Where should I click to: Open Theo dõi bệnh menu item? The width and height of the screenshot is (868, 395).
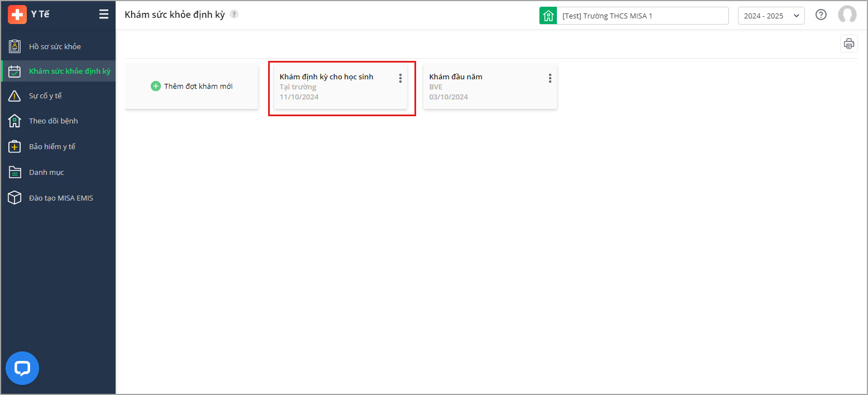coord(59,121)
